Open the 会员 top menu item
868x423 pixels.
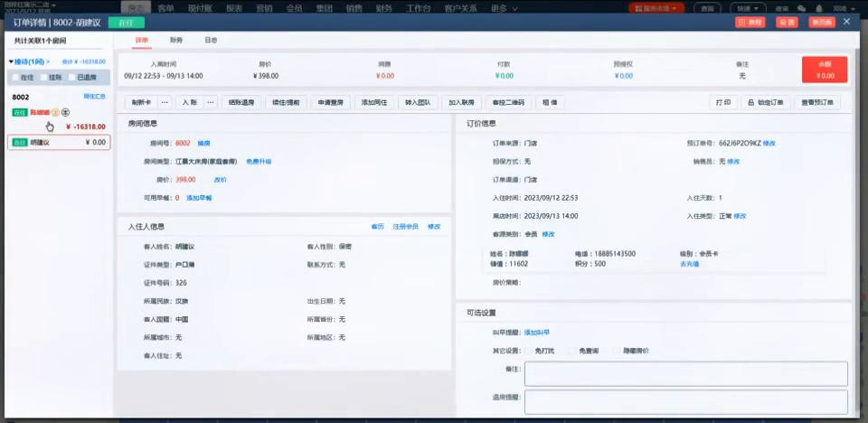pyautogui.click(x=295, y=8)
